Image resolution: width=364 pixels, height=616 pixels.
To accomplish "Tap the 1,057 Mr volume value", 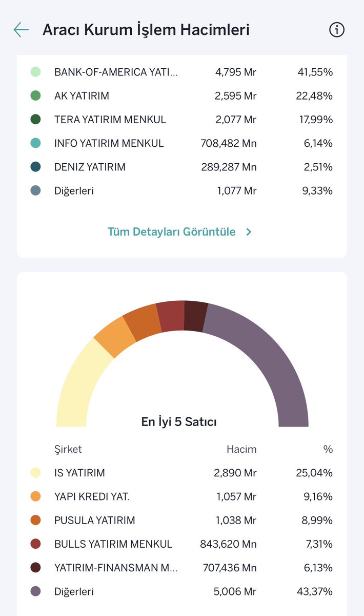I will point(236,496).
